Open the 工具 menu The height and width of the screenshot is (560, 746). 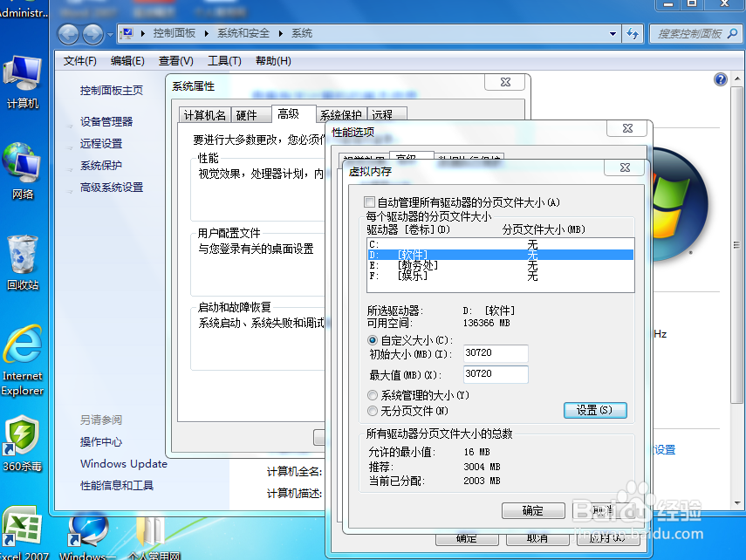click(x=223, y=61)
